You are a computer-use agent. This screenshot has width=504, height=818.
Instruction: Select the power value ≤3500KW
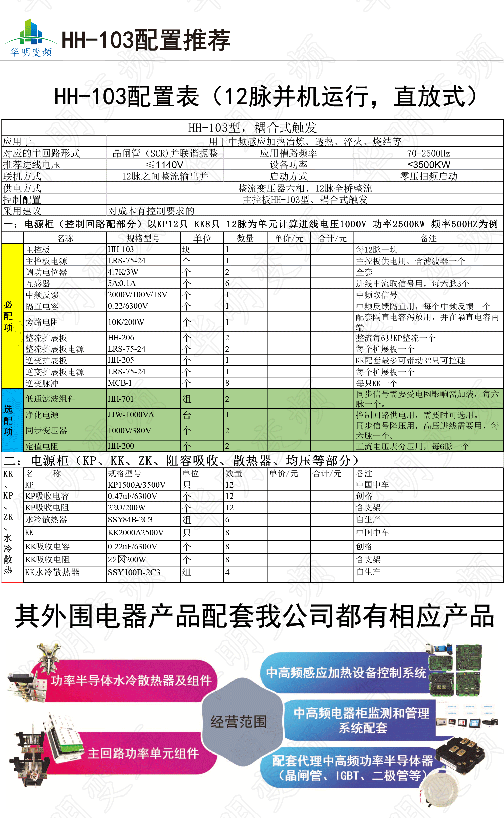click(429, 165)
